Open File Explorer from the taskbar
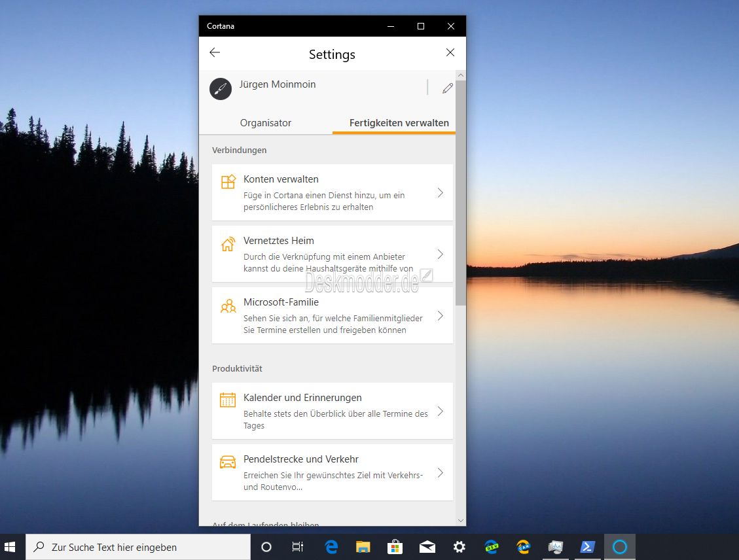Viewport: 739px width, 560px height. click(363, 547)
